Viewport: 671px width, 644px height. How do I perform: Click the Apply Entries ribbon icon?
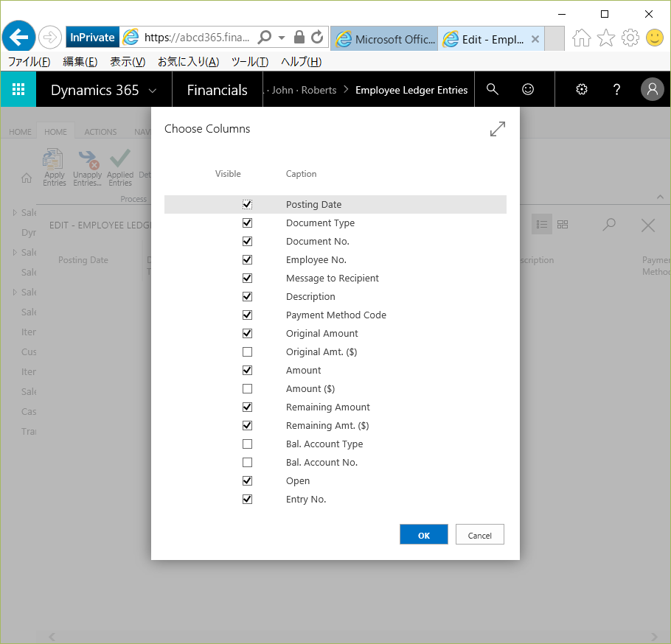point(54,159)
